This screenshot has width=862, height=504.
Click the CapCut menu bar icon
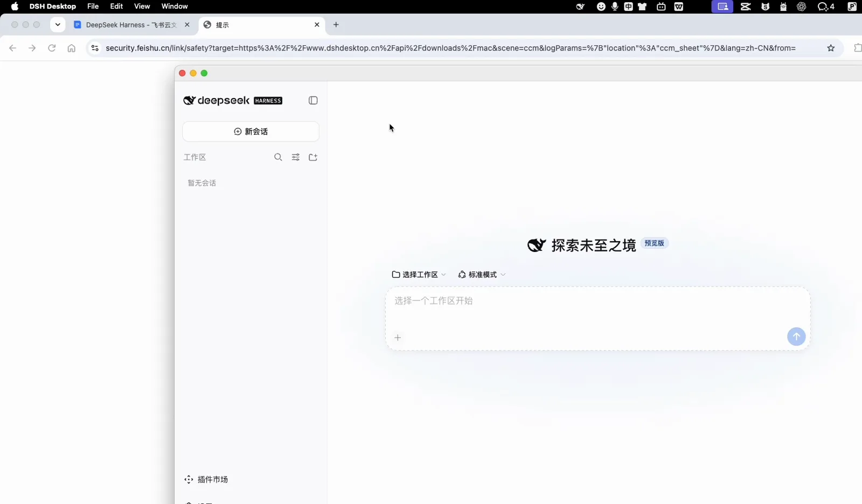746,6
